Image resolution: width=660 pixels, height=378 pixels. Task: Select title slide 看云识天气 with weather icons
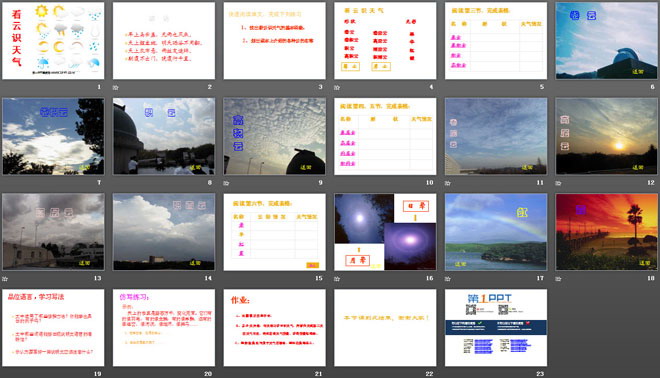[x=53, y=40]
